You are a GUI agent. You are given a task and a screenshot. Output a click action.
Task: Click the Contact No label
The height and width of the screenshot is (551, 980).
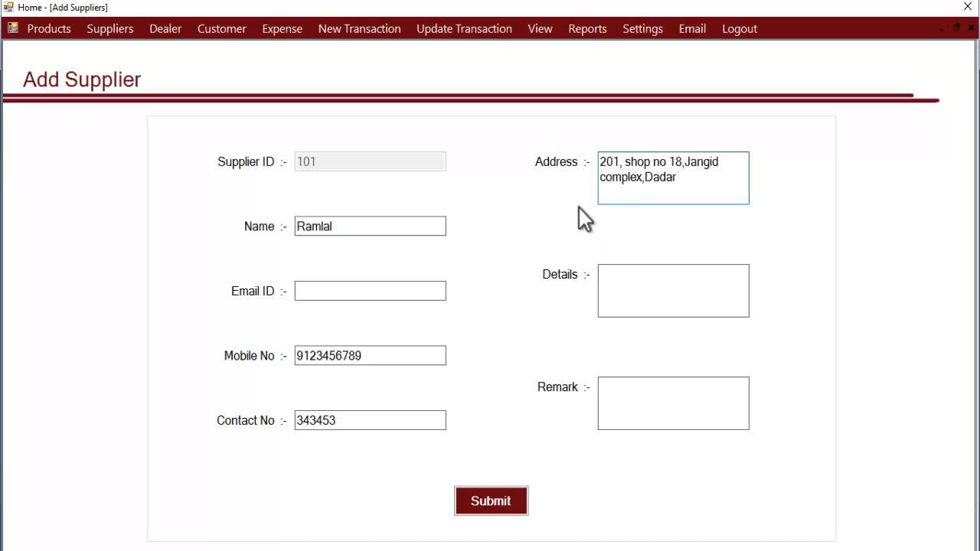[246, 420]
